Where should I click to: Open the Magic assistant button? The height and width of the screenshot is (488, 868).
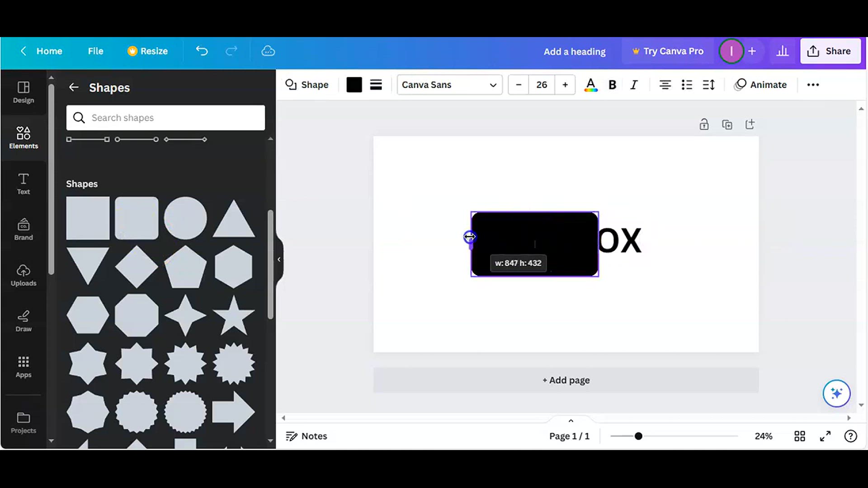tap(836, 393)
